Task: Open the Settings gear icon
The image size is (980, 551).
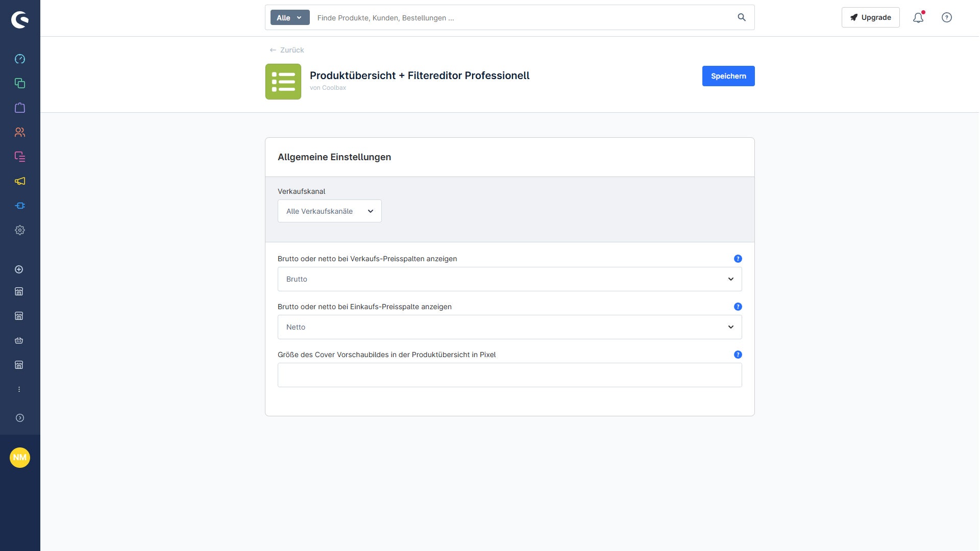Action: point(20,230)
